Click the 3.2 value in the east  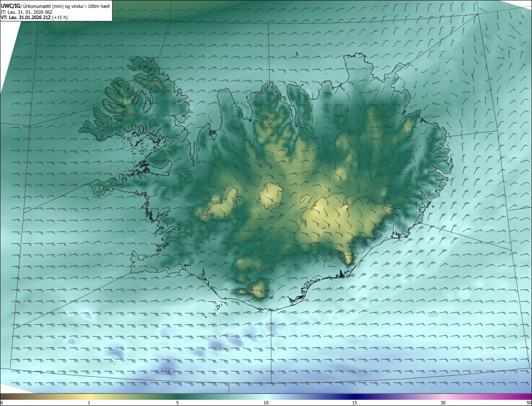[408, 128]
